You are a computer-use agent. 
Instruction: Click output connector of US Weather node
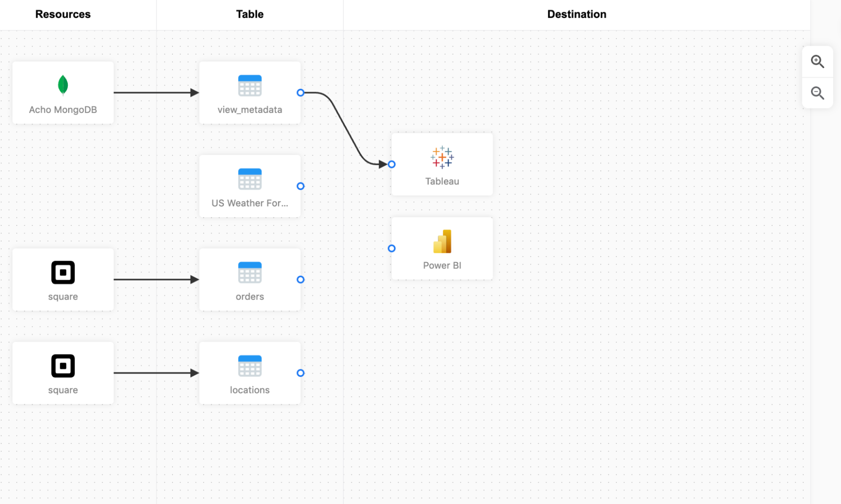pyautogui.click(x=300, y=186)
